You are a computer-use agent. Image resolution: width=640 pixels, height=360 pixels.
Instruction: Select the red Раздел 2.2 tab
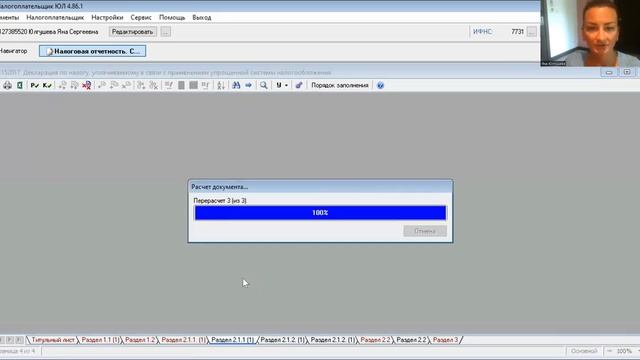375,340
